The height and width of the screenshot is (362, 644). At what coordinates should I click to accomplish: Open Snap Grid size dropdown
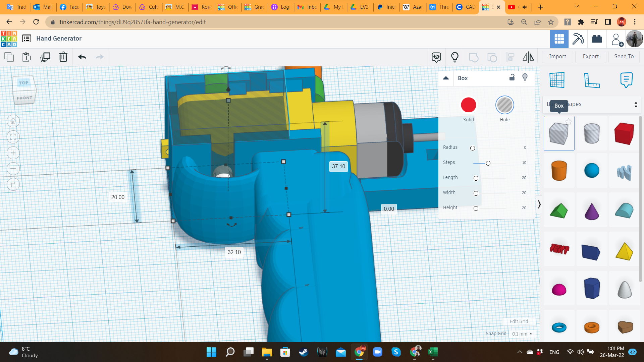(522, 334)
